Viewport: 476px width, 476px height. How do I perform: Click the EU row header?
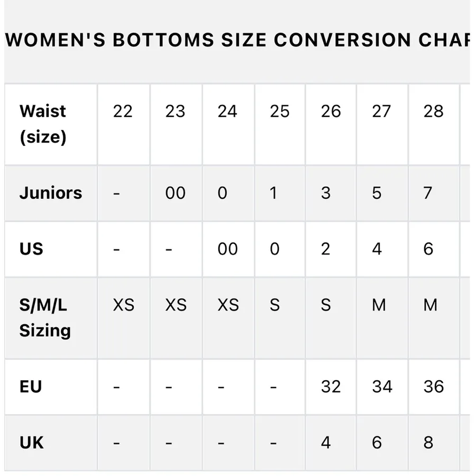pos(51,387)
